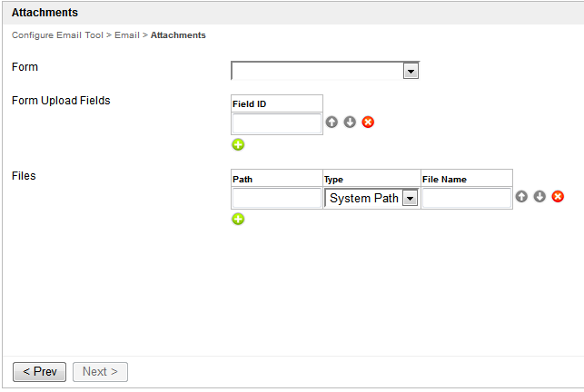Screen dimensions: 584x392
Task: Open the Form dropdown list
Action: tap(411, 72)
